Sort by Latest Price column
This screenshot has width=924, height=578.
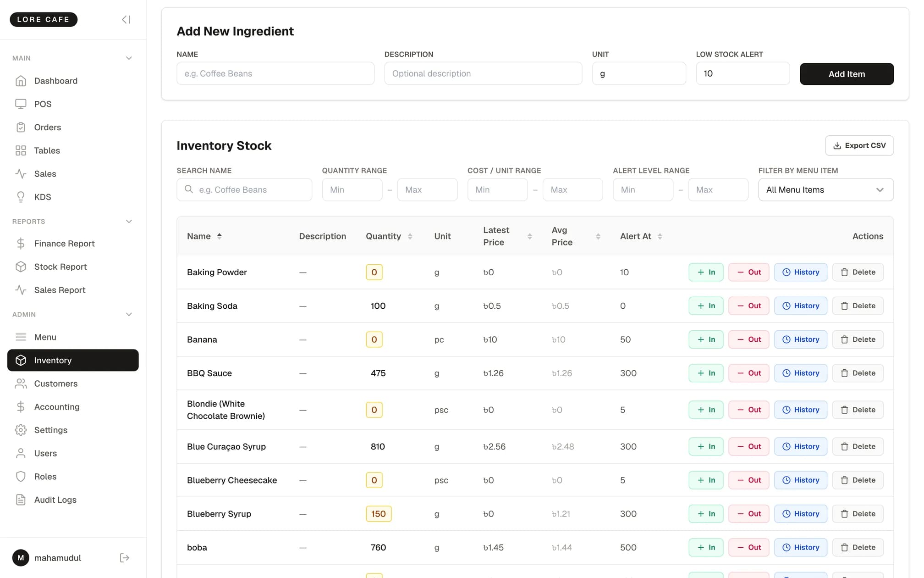coord(507,236)
